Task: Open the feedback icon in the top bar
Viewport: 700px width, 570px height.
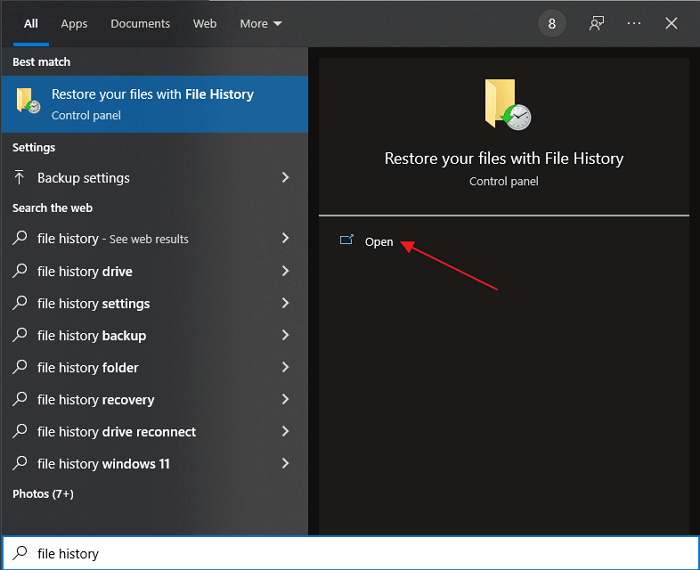Action: (597, 23)
